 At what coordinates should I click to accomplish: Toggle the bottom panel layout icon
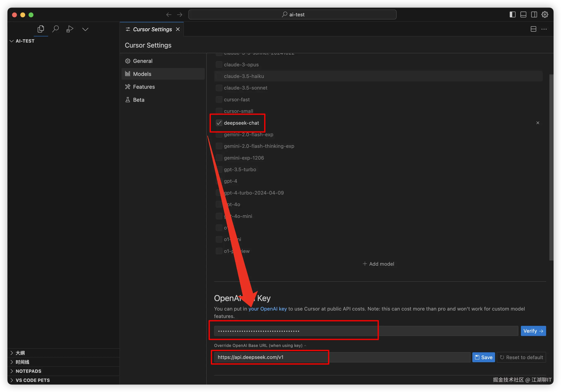[523, 15]
